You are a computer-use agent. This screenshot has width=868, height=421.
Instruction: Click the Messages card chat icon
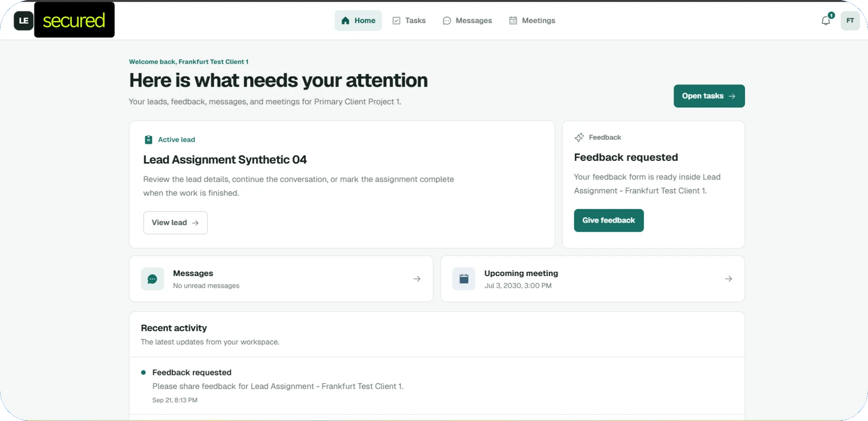152,279
